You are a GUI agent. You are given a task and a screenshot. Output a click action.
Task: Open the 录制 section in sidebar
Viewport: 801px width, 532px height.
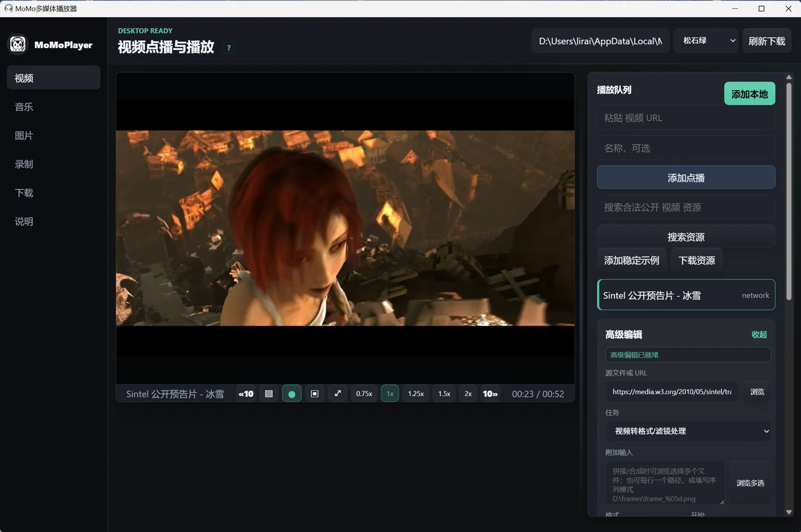pos(54,164)
